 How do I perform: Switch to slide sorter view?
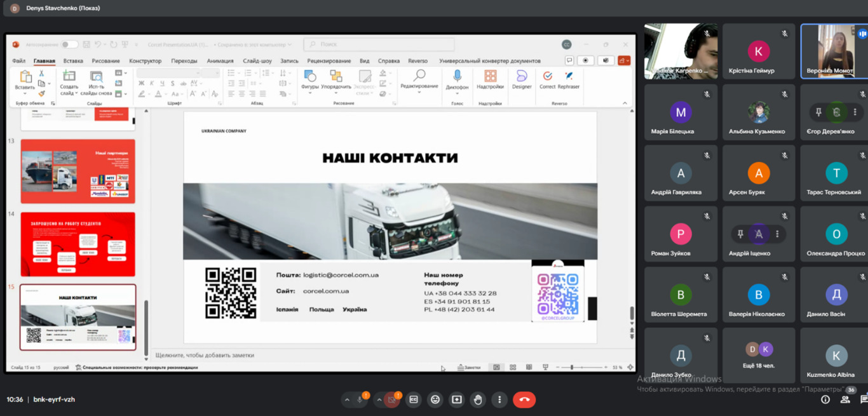pos(513,367)
